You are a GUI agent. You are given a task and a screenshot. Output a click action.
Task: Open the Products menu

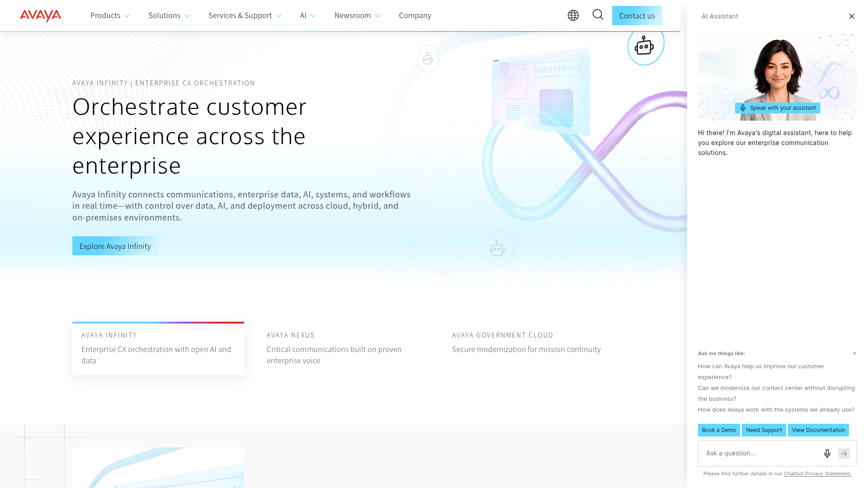(105, 15)
